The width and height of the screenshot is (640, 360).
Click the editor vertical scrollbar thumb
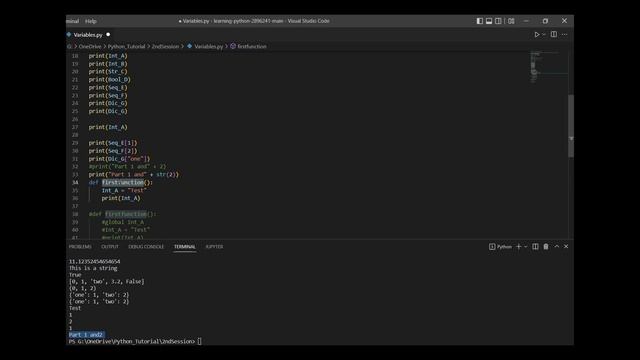pyautogui.click(x=571, y=126)
